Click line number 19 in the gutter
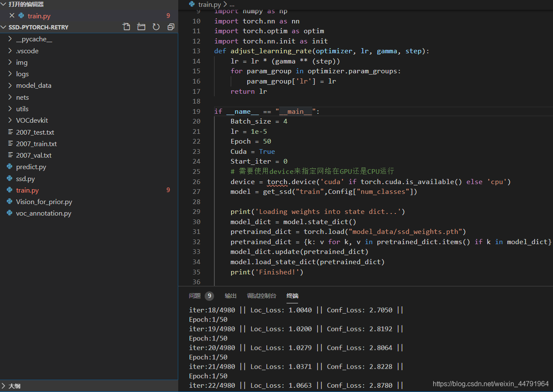553x392 pixels. 196,111
